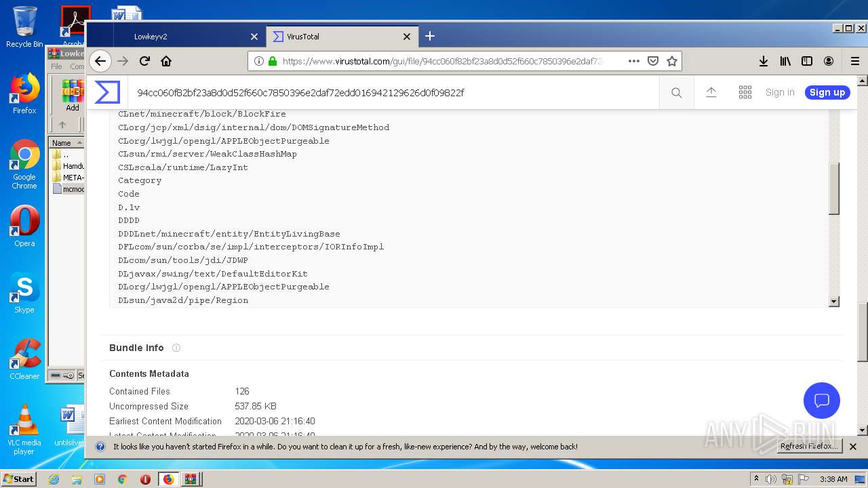Image resolution: width=868 pixels, height=488 pixels.
Task: Go back with the Firefox back arrow
Action: (x=100, y=61)
